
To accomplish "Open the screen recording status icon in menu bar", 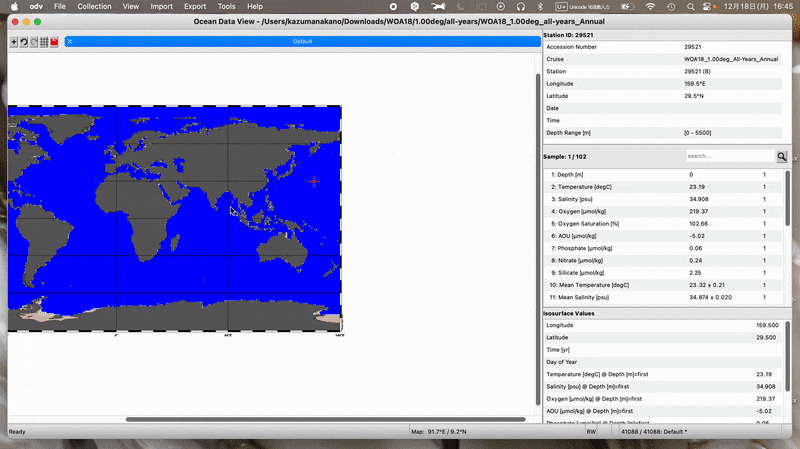I will point(393,7).
